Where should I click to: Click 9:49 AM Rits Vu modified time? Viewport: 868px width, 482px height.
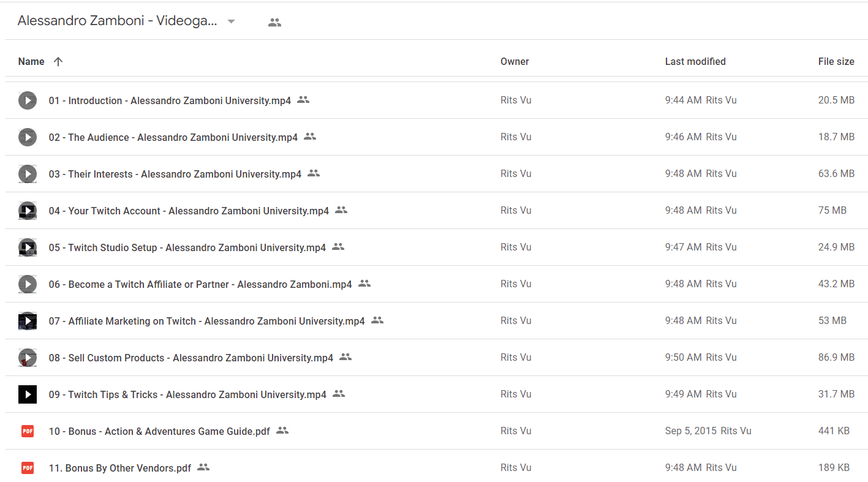[x=701, y=394]
